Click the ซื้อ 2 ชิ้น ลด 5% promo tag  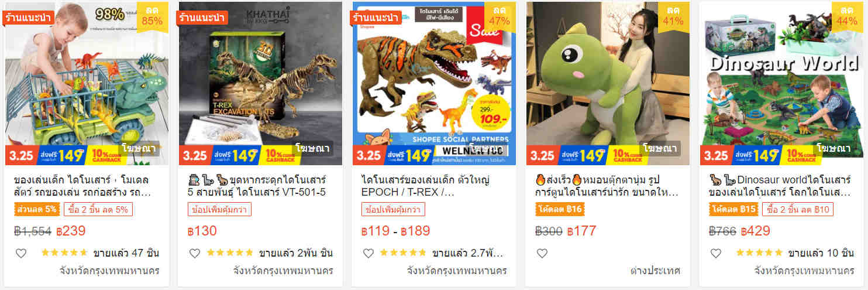(98, 209)
